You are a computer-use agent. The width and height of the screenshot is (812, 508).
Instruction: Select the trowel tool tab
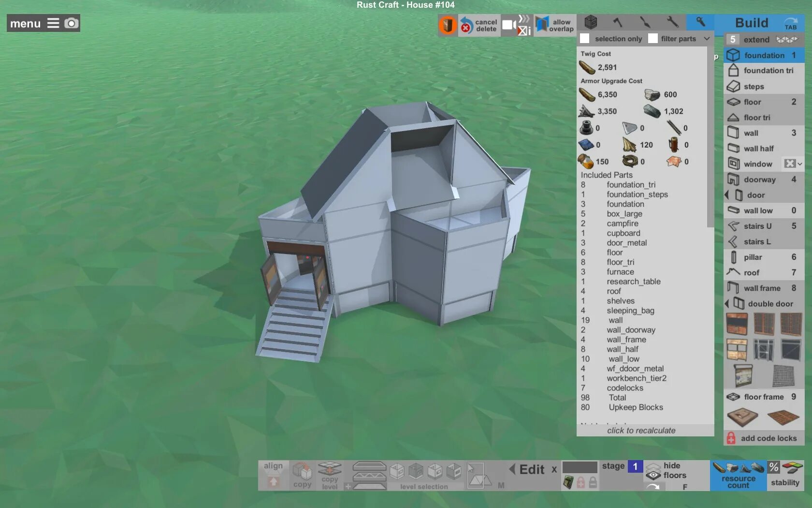(645, 22)
